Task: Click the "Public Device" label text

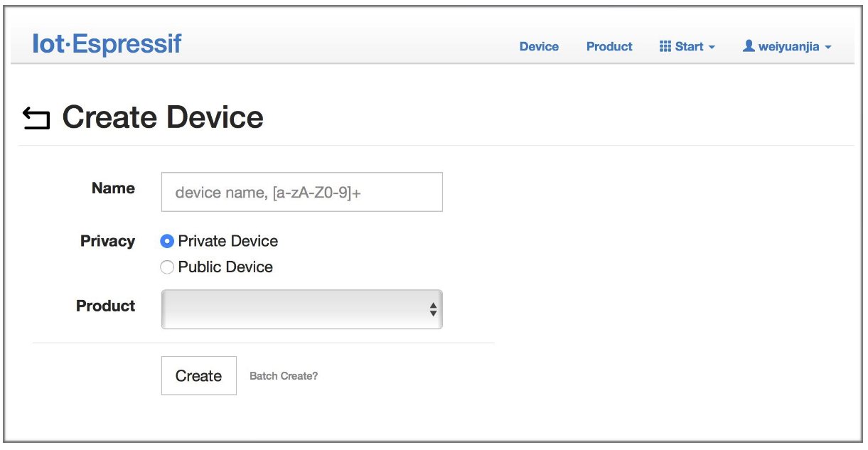Action: 225,267
